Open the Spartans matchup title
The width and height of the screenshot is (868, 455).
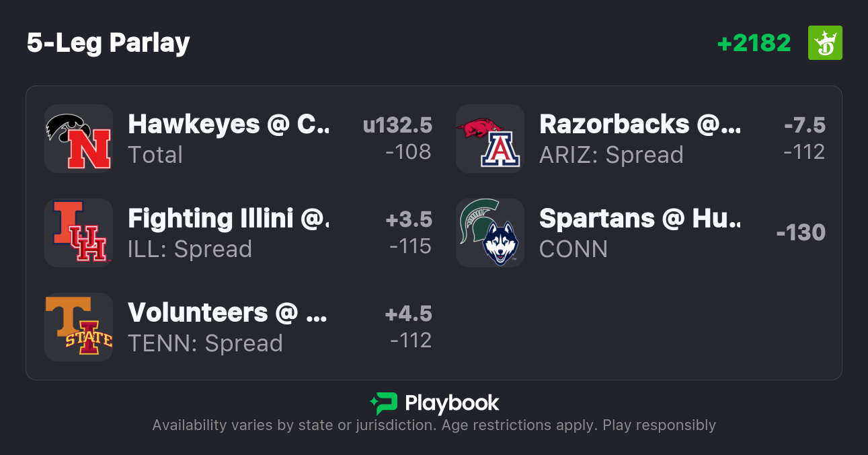tap(640, 219)
